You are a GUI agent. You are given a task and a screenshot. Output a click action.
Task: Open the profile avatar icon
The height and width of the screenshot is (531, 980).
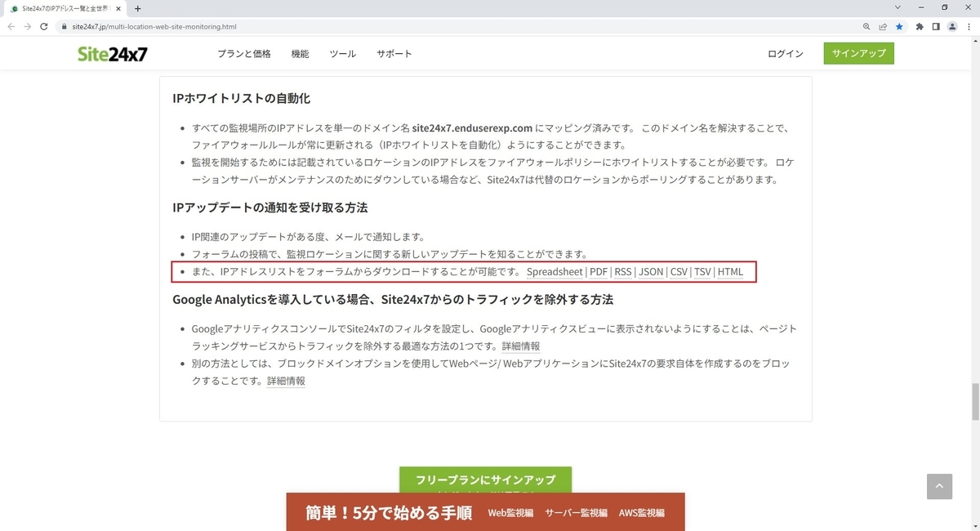pyautogui.click(x=951, y=26)
